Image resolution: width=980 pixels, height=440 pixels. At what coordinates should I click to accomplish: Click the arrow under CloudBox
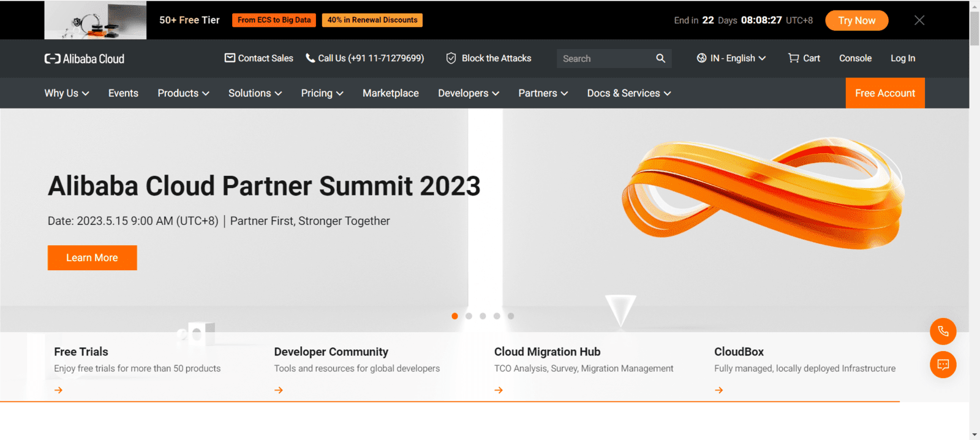pos(719,390)
